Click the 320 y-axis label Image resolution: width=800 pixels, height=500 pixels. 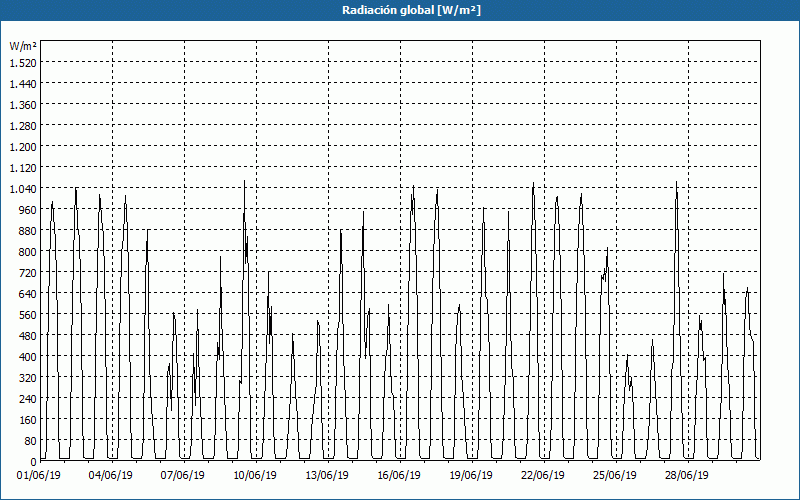click(x=27, y=378)
